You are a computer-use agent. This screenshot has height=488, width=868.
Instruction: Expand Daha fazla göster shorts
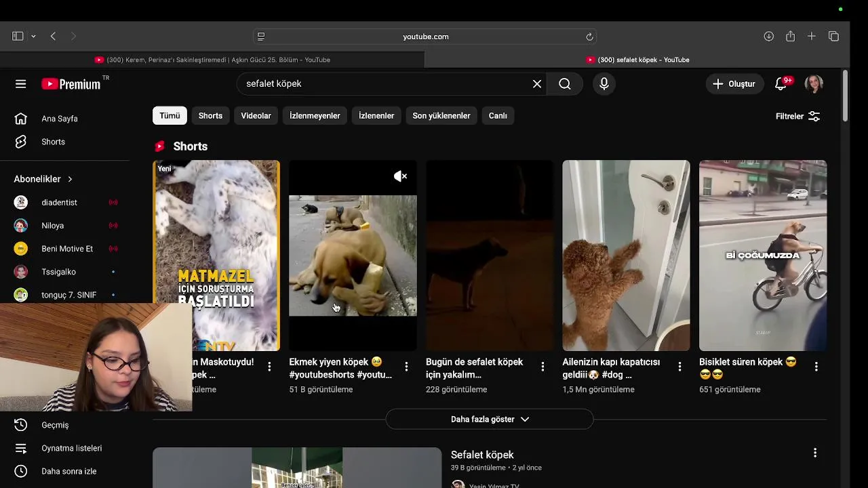pyautogui.click(x=490, y=419)
